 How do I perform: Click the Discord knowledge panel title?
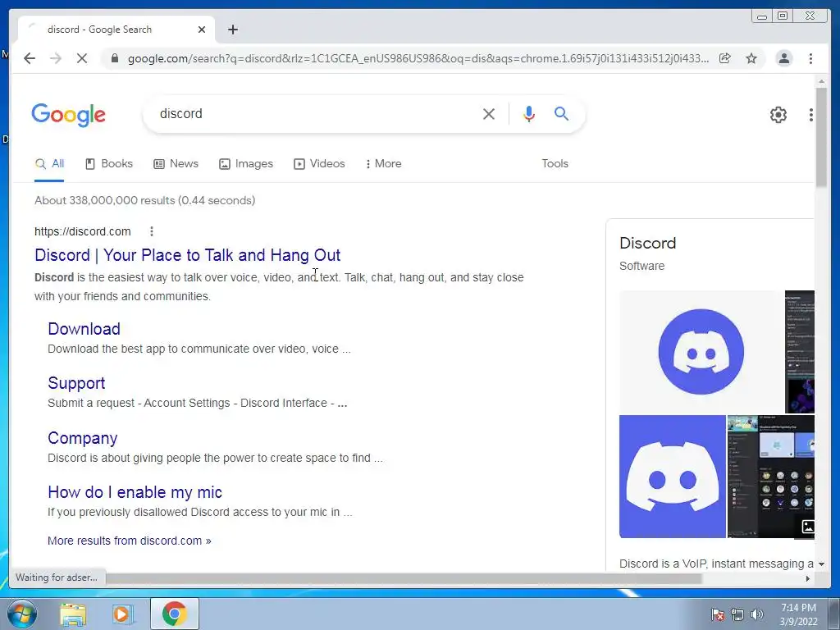tap(648, 243)
